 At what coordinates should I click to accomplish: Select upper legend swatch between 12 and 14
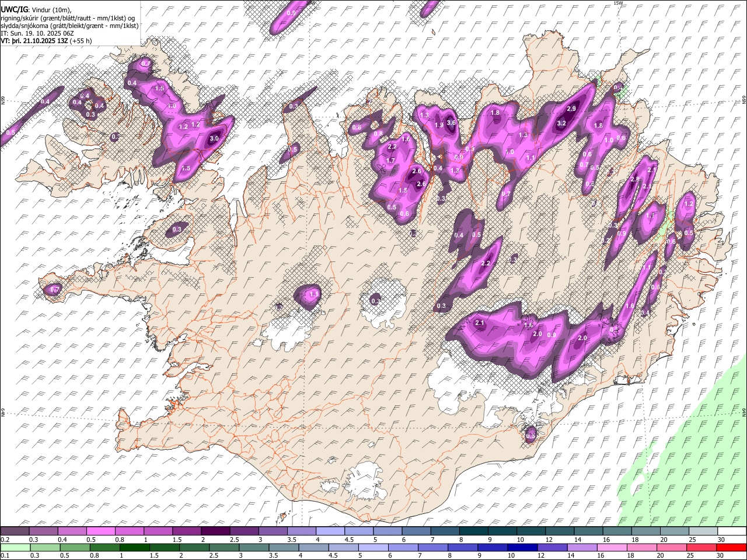[x=559, y=531]
